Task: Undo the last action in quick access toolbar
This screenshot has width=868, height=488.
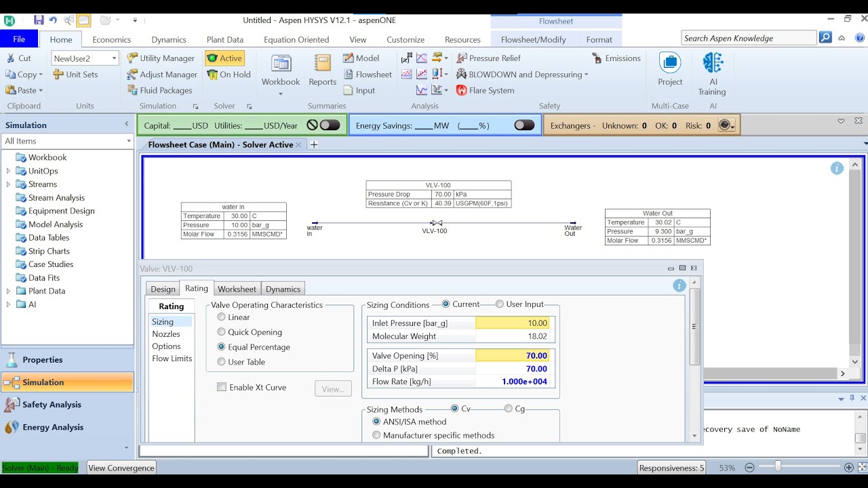Action: click(53, 20)
